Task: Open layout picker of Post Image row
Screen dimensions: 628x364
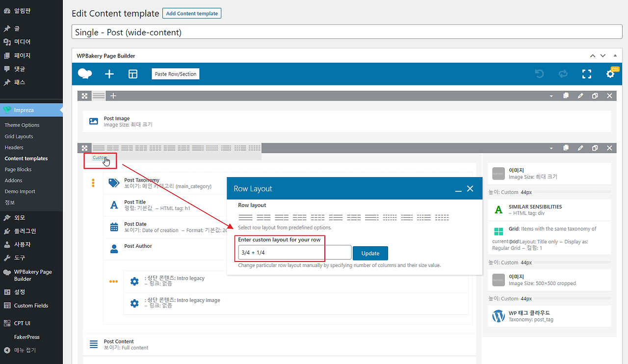Action: pyautogui.click(x=99, y=96)
